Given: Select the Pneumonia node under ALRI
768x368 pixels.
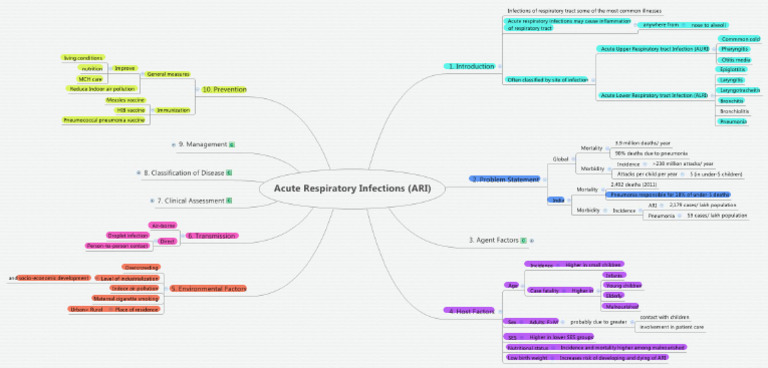Looking at the screenshot, I should point(733,122).
